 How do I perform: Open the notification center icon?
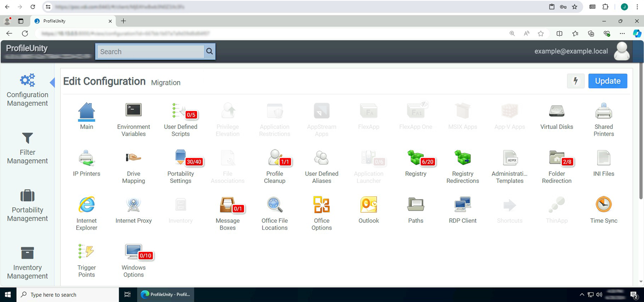pyautogui.click(x=634, y=295)
